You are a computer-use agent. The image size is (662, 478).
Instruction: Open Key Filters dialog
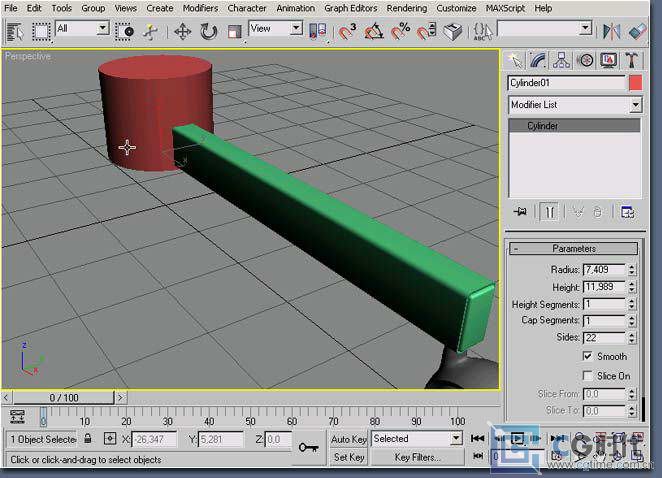(417, 457)
